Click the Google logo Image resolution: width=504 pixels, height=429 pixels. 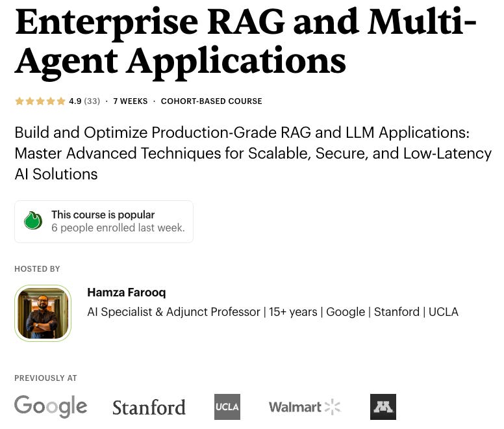tap(51, 406)
